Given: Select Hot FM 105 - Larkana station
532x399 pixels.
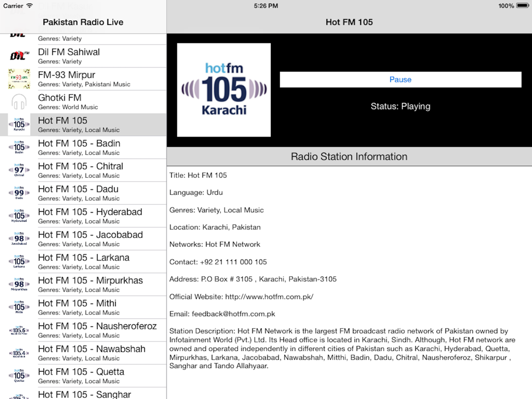Looking at the screenshot, I should tap(83, 262).
